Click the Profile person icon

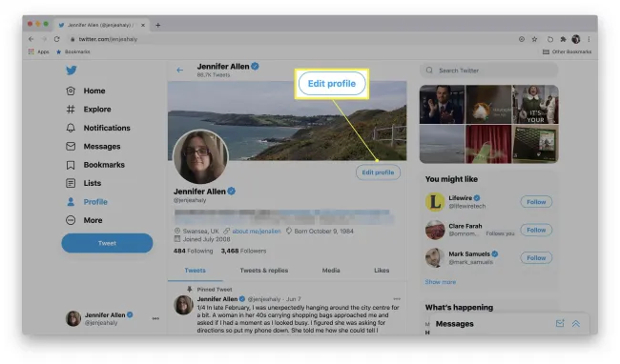tap(71, 202)
